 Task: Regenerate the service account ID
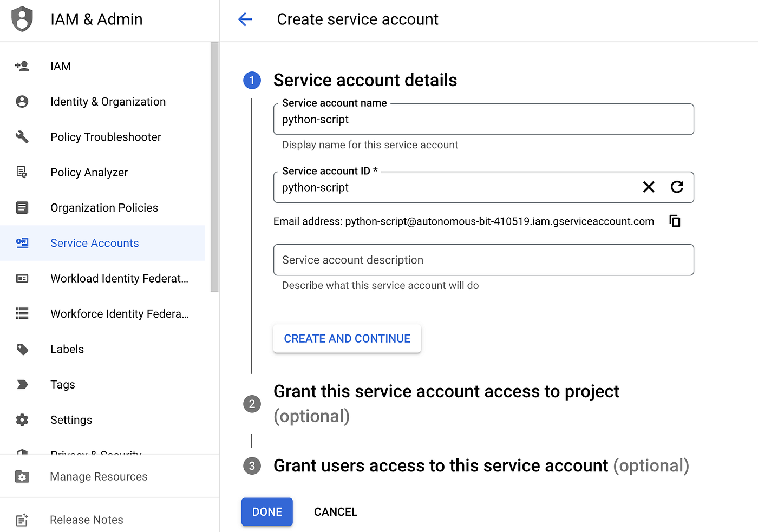677,187
